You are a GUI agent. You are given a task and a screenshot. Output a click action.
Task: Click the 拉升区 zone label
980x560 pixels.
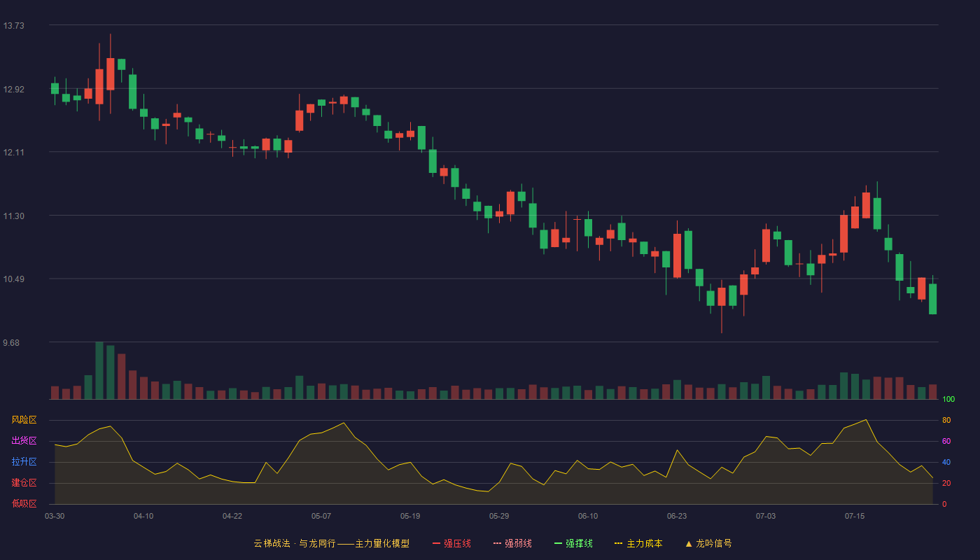[x=24, y=462]
